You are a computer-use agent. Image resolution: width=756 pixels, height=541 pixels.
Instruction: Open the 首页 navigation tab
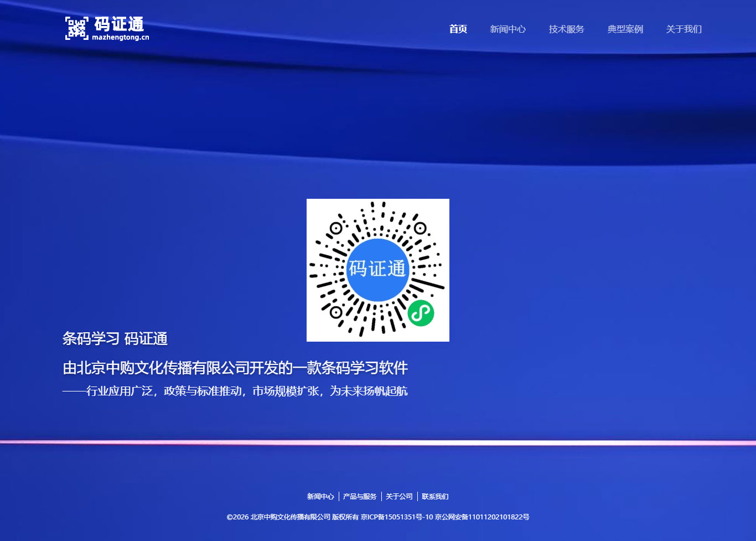[458, 29]
